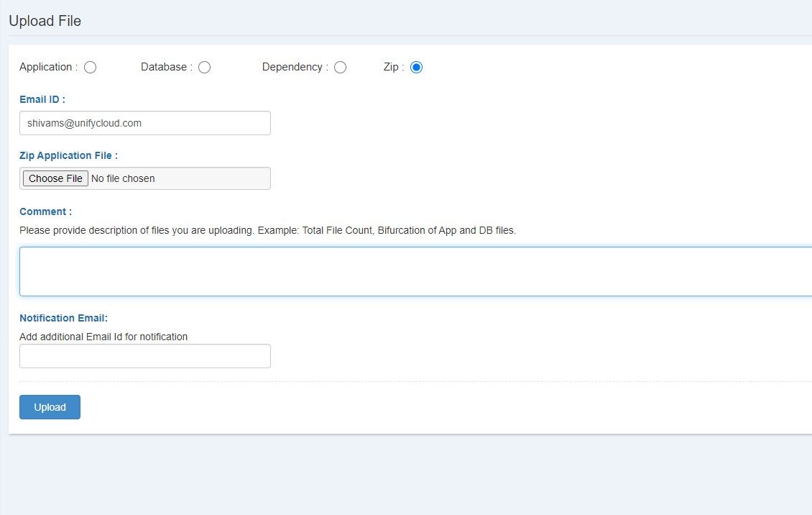Select the Database radio button
The height and width of the screenshot is (515, 812).
click(205, 68)
